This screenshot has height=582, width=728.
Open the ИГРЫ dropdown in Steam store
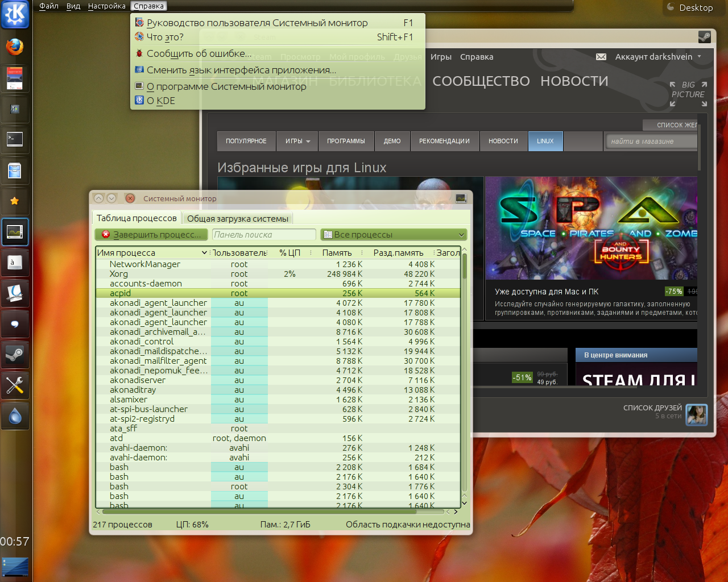pyautogui.click(x=297, y=141)
